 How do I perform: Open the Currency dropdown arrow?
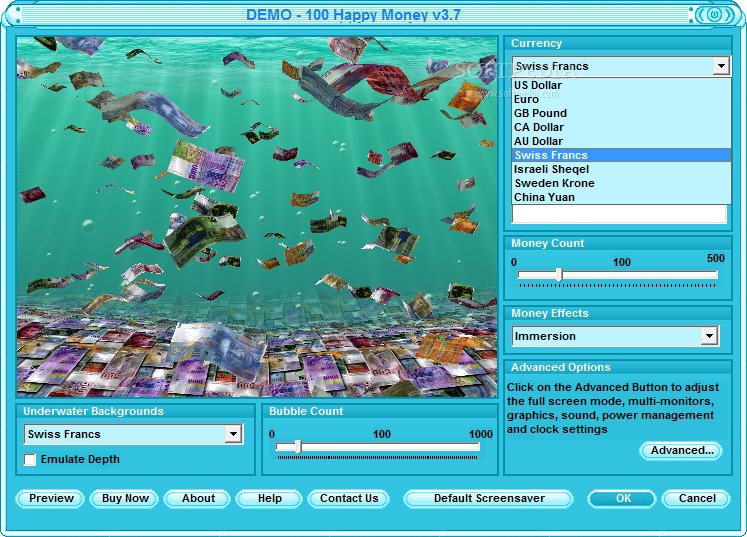721,66
